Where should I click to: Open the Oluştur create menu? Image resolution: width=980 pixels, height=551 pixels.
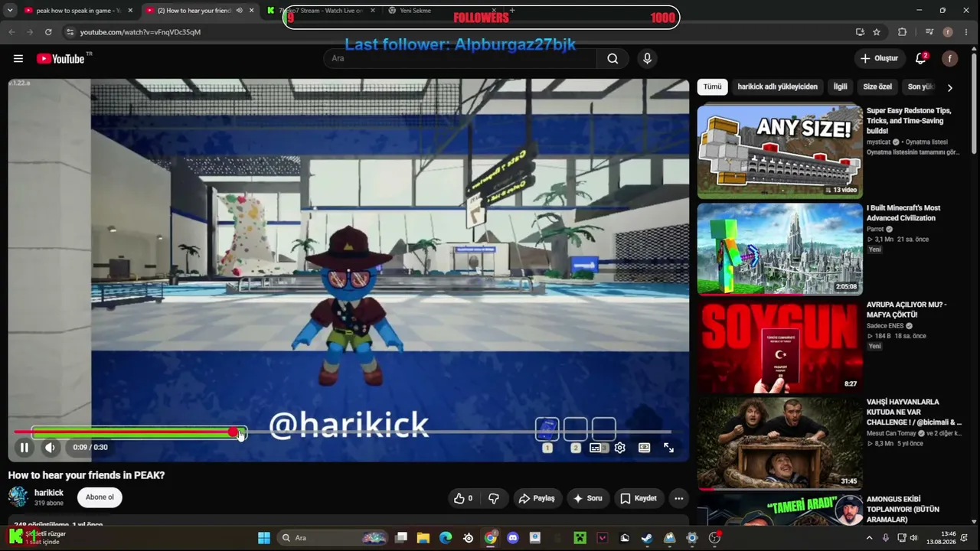(879, 58)
